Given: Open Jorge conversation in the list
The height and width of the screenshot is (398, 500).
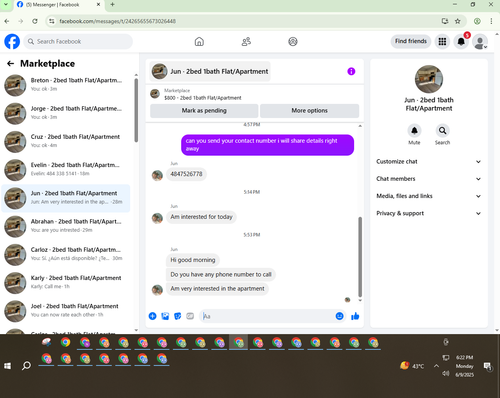Looking at the screenshot, I should pyautogui.click(x=66, y=113).
